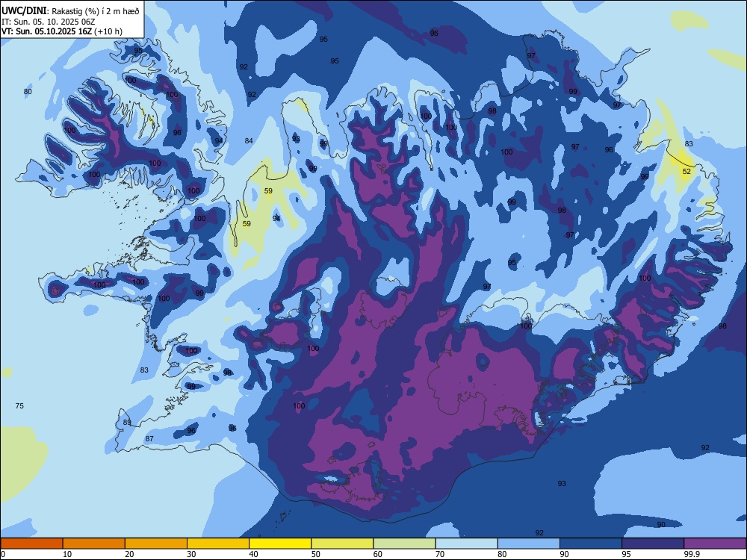Click the 'IT: Sun. 05. 10. 2025 06Z' line
747x560 pixels.
[x=48, y=22]
